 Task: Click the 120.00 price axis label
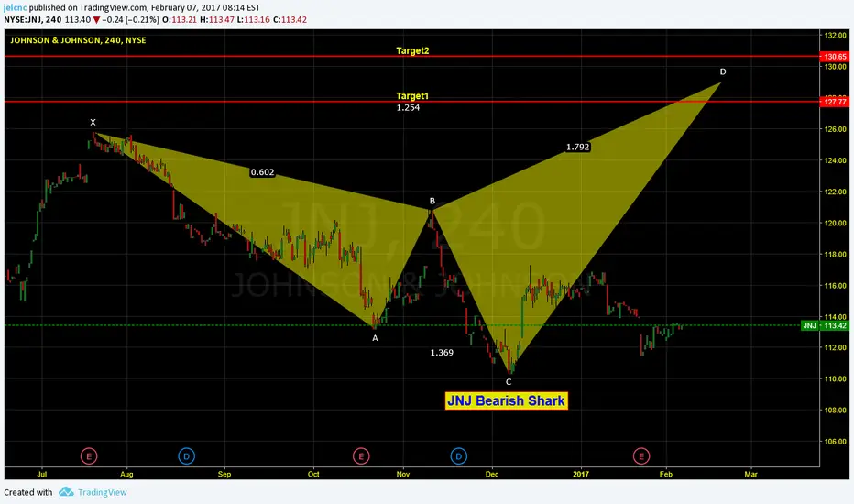835,223
